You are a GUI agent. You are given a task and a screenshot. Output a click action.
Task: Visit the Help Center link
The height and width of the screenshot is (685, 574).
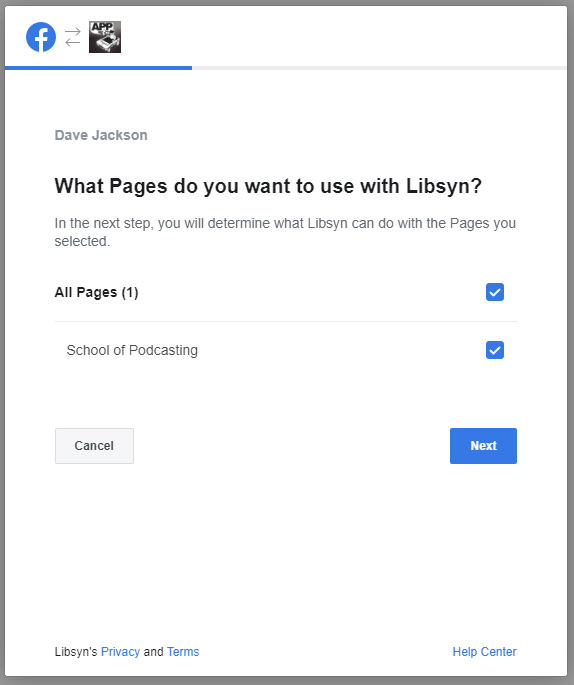pyautogui.click(x=484, y=651)
